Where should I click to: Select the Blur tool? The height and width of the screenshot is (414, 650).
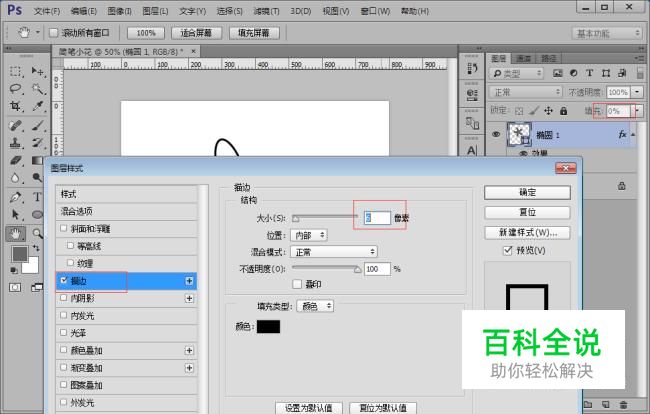(16, 177)
